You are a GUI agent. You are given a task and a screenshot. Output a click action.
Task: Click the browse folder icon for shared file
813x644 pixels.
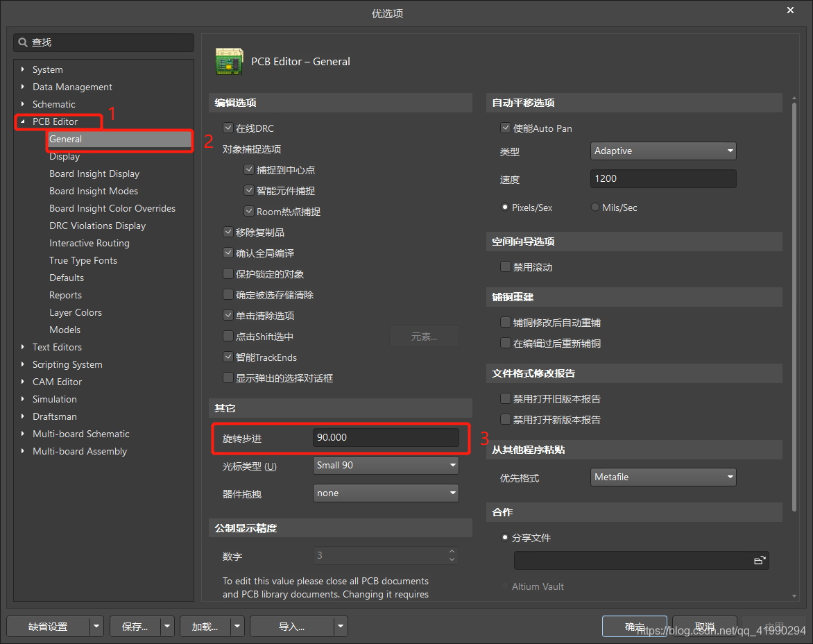click(x=760, y=560)
